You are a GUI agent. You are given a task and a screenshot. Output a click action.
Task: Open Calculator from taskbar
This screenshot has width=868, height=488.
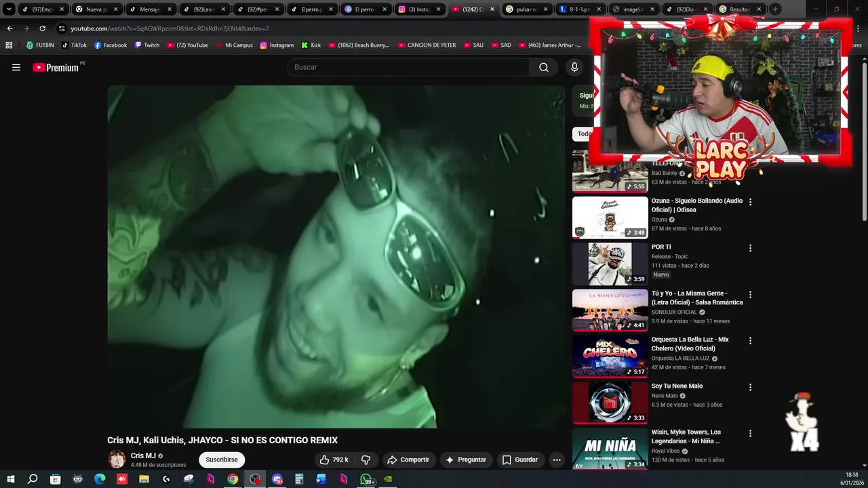(x=299, y=479)
